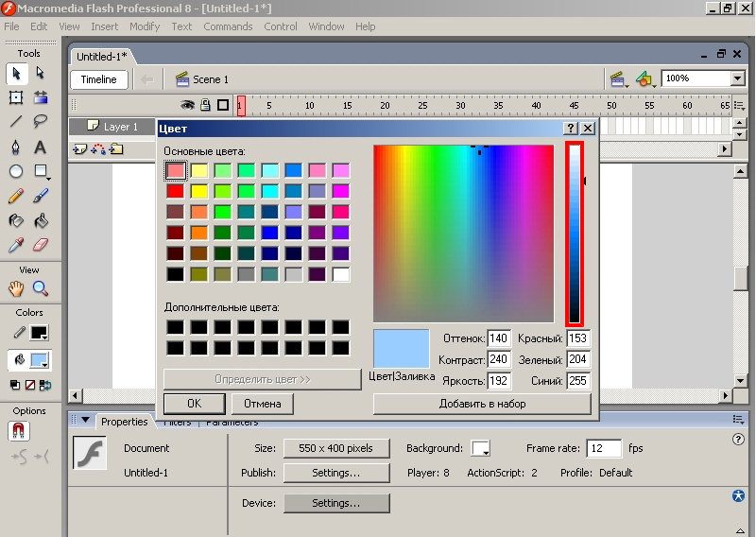The width and height of the screenshot is (756, 537).
Task: Select the Eraser tool
Action: [41, 245]
